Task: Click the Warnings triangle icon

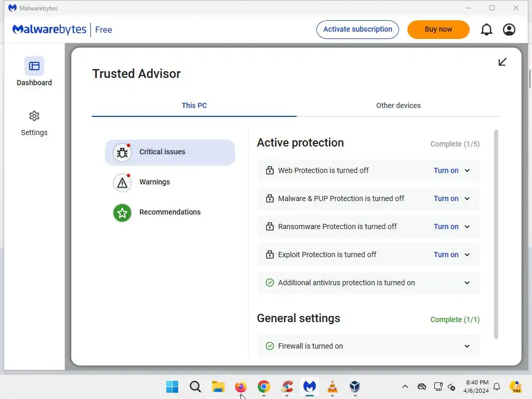Action: (x=122, y=183)
